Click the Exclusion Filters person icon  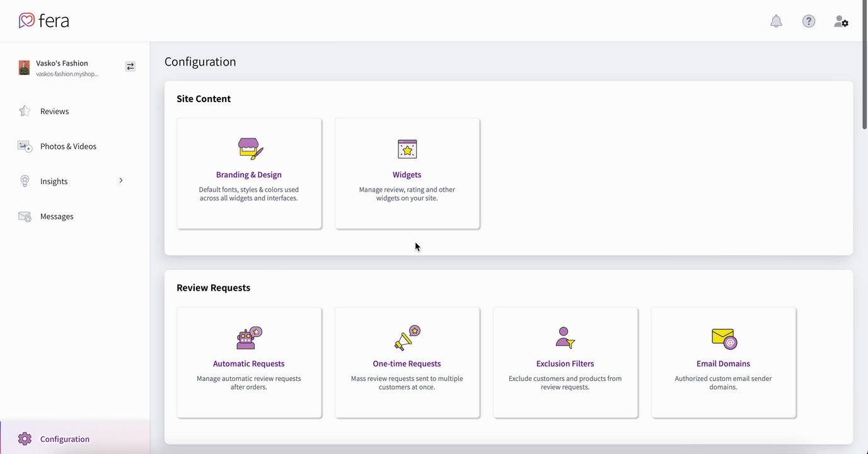pos(565,338)
